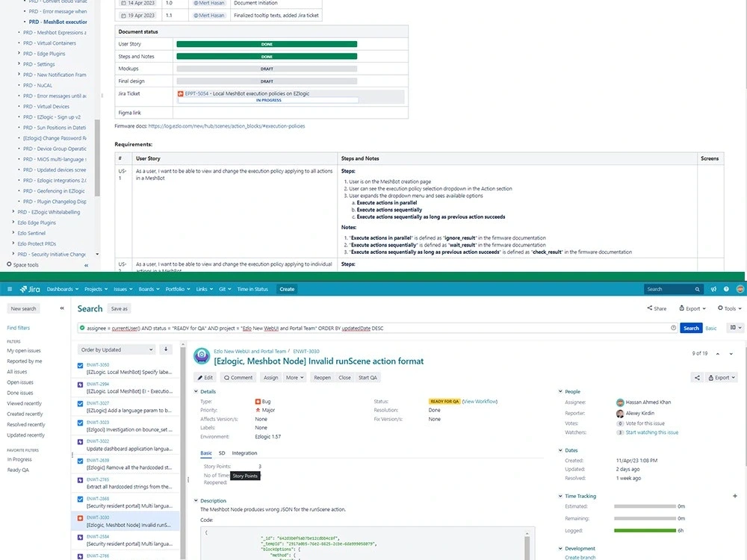Open the Boards menu
This screenshot has height=560, width=747.
tap(149, 289)
